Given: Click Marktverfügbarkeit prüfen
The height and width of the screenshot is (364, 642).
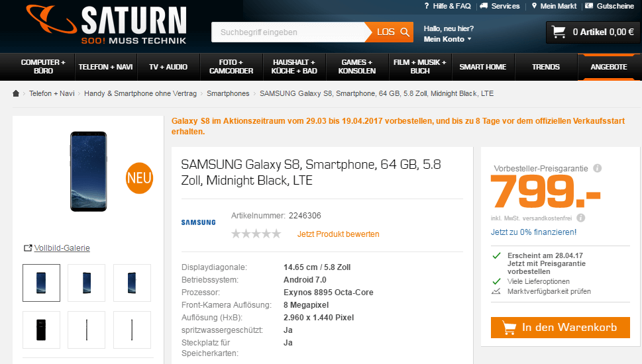Looking at the screenshot, I should pyautogui.click(x=549, y=292).
